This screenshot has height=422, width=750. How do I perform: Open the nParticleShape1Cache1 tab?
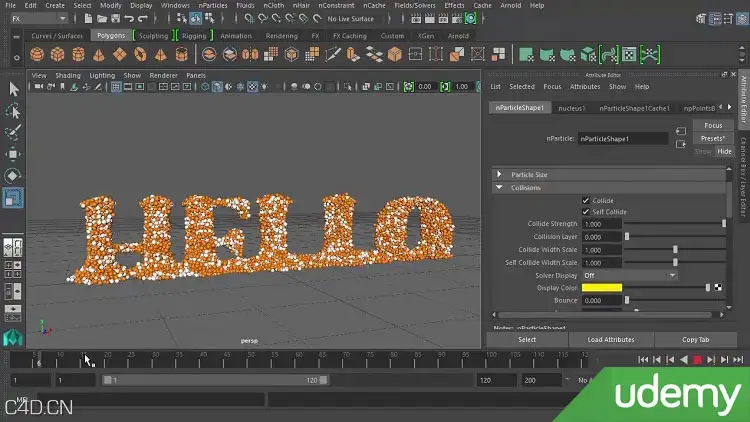click(x=634, y=108)
